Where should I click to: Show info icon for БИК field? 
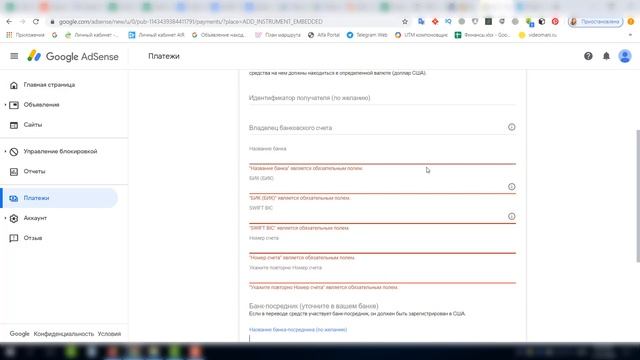pyautogui.click(x=511, y=187)
